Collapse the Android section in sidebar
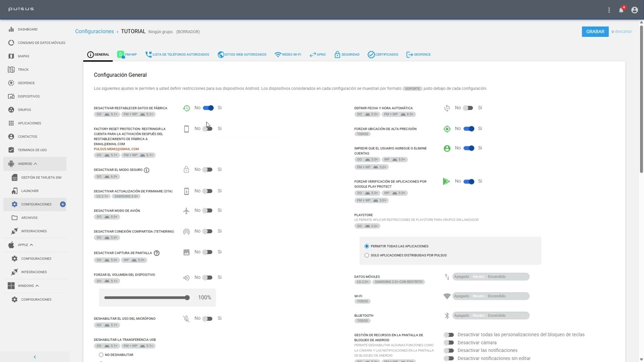 (x=35, y=163)
